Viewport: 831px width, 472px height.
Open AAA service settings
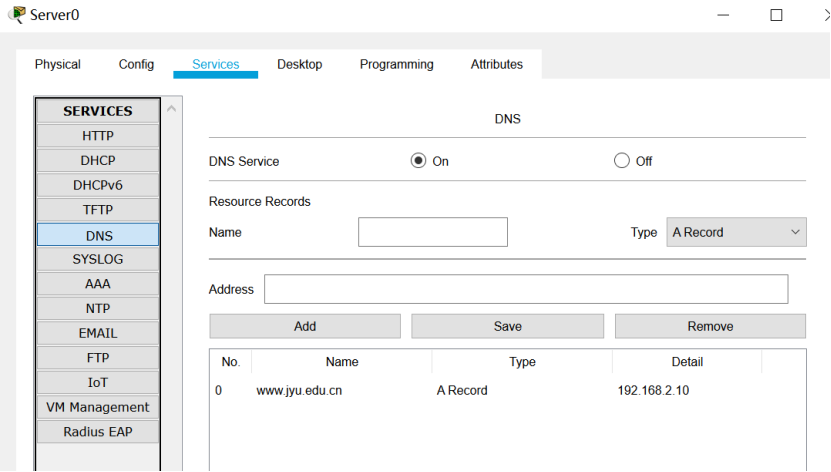point(98,284)
